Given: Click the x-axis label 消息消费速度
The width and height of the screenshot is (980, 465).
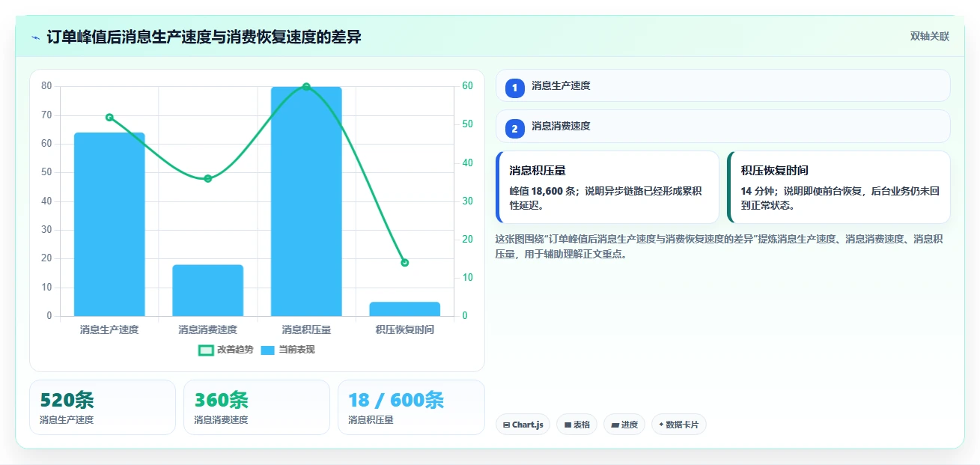Looking at the screenshot, I should click(208, 329).
